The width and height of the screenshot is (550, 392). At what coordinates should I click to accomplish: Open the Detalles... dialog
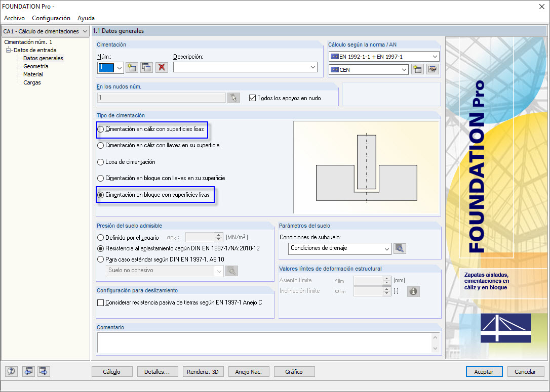click(157, 372)
